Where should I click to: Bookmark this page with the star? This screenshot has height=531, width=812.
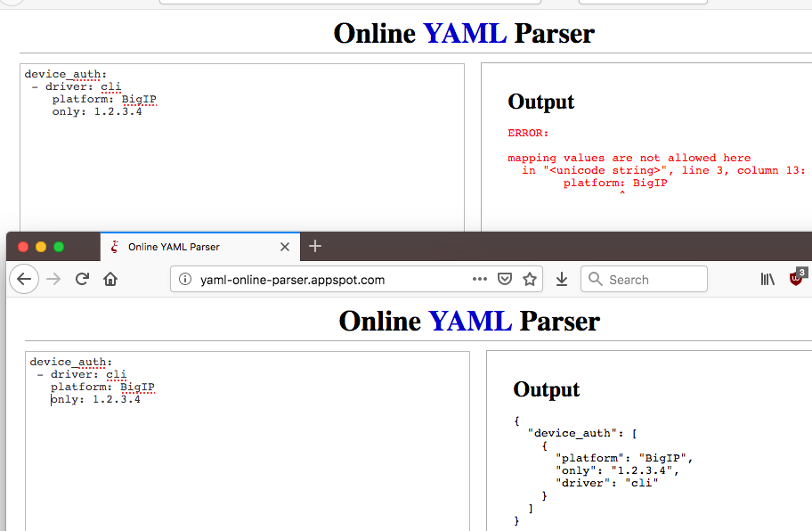click(x=530, y=279)
